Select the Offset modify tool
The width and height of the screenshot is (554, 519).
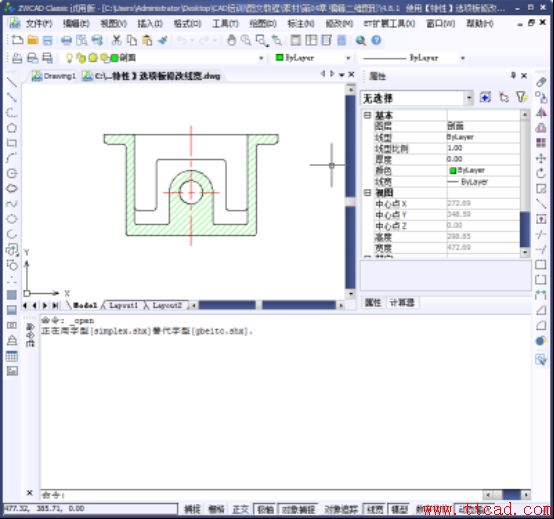(x=541, y=128)
